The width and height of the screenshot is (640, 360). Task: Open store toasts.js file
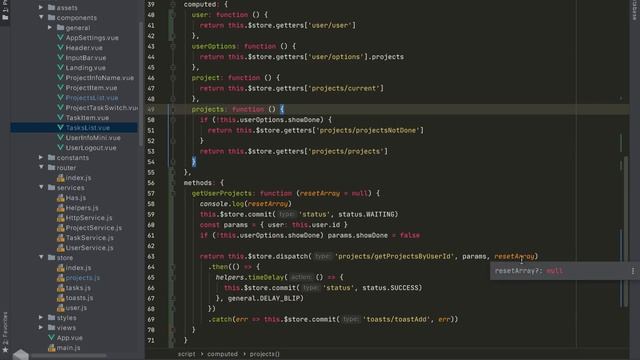pos(79,298)
